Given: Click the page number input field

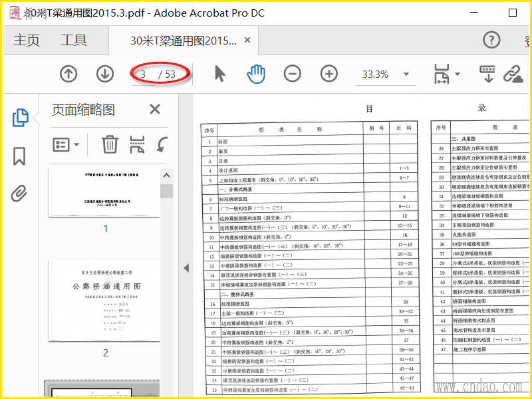Looking at the screenshot, I should click(144, 74).
